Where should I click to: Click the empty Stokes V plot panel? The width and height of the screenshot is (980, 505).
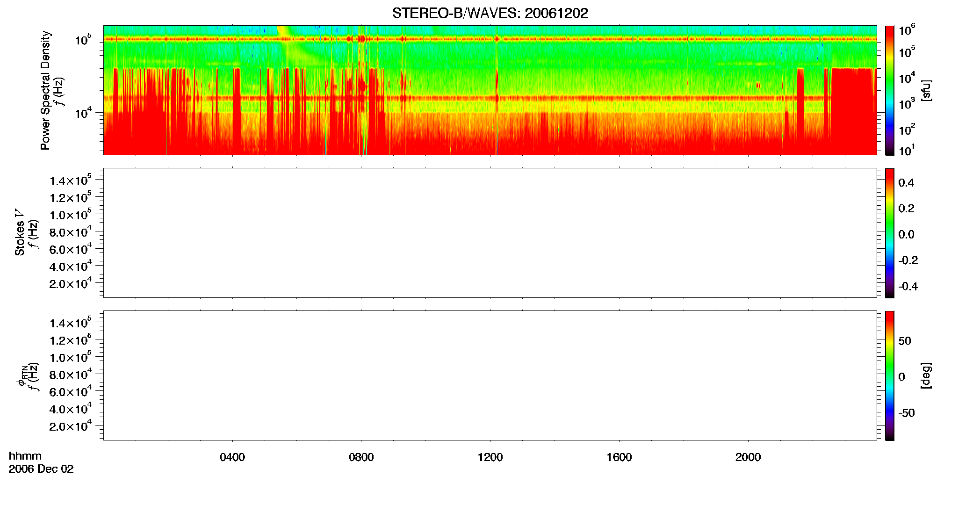(490, 233)
